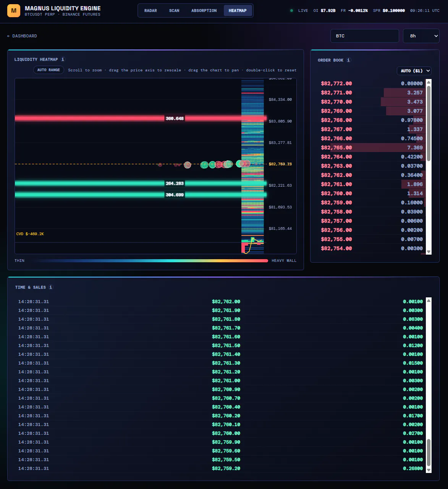Click the THIN legend label
Viewport: 448px width, 489px height.
coord(19,261)
